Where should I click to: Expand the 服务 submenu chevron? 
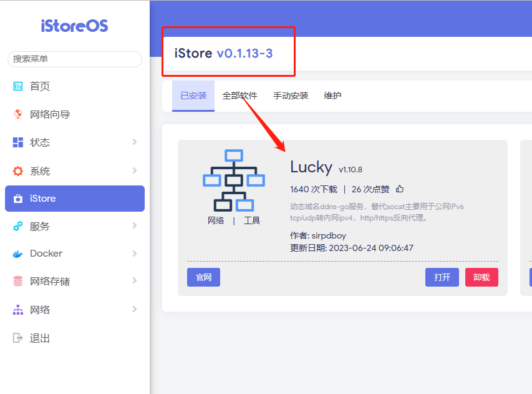click(x=135, y=225)
